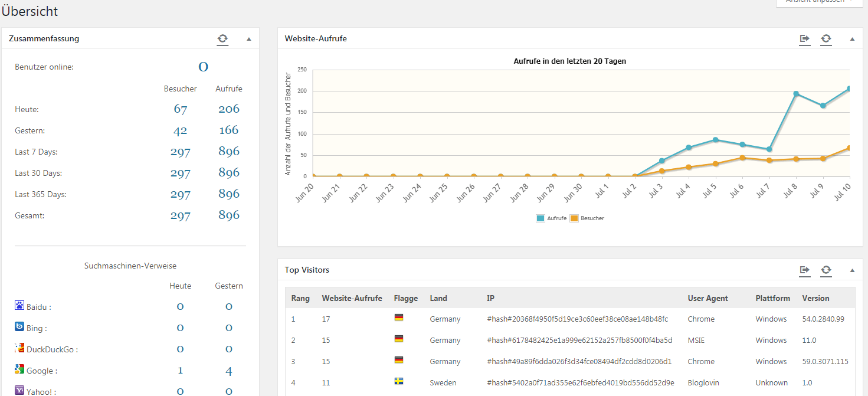Collapse the Website-Aufrufe panel

coord(852,39)
